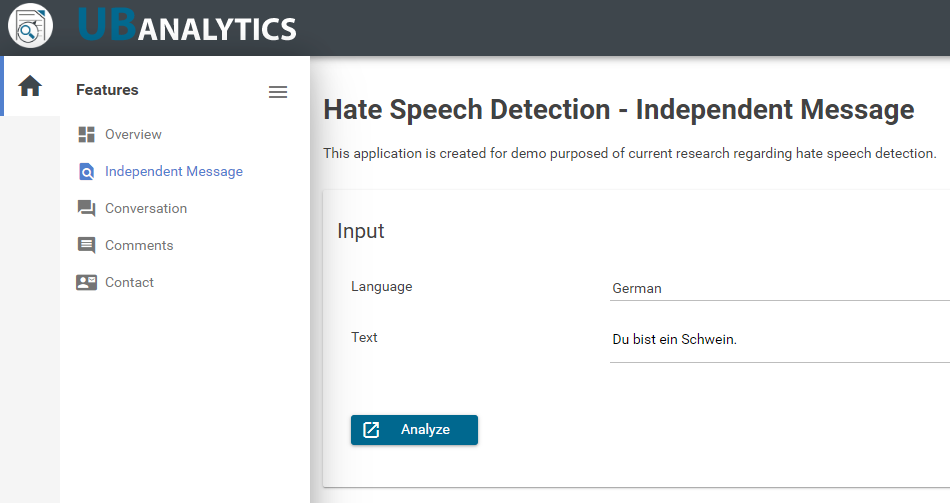
Task: Open the Language dropdown showing German
Action: (780, 288)
